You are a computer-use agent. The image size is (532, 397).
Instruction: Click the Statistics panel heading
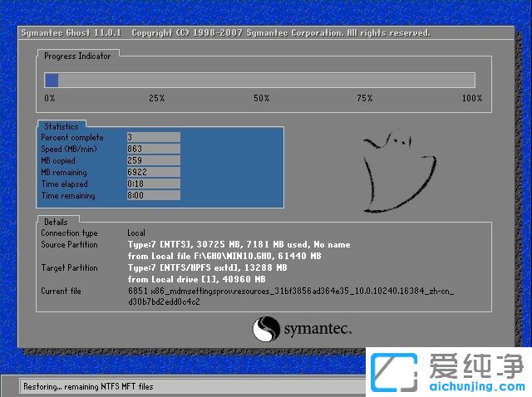pos(61,126)
